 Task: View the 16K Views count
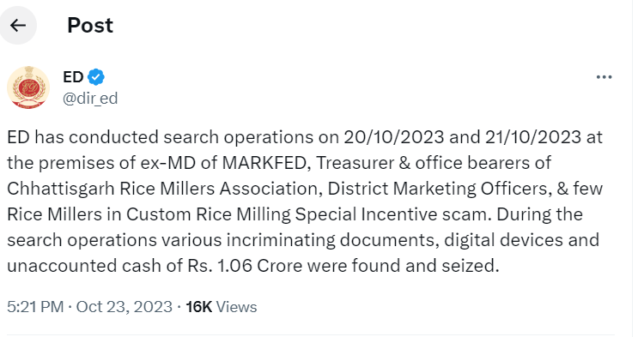[222, 307]
